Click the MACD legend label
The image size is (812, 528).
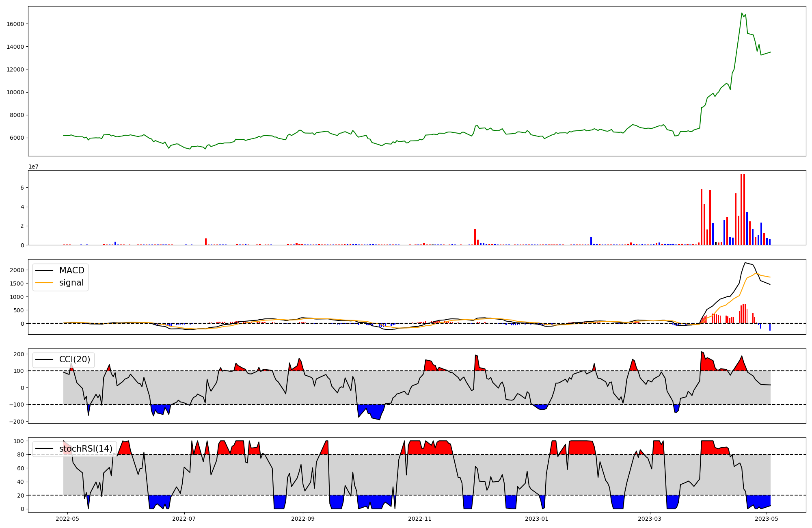(x=71, y=270)
